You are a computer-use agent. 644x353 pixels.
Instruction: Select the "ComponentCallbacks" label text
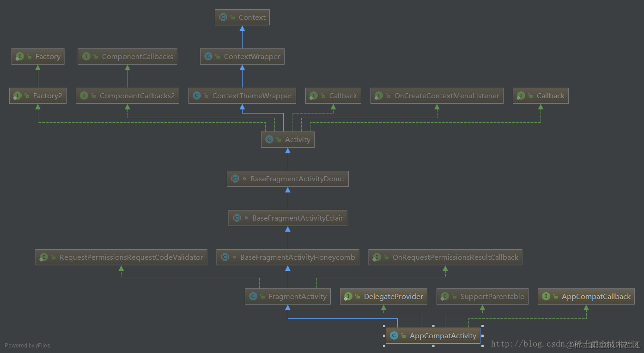coord(138,57)
